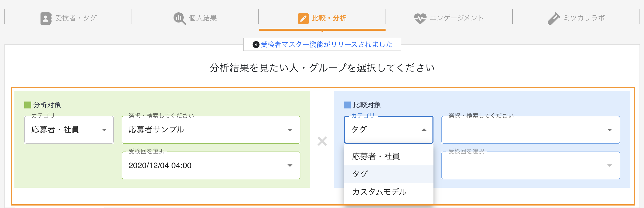Viewport: 644px width, 208px height.
Task: Click the エンゲージメント heartbeat icon
Action: click(x=420, y=19)
